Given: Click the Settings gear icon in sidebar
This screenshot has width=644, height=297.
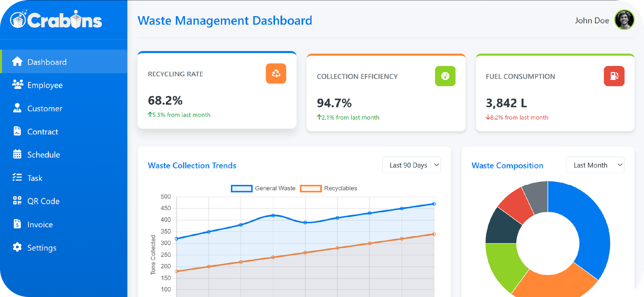Looking at the screenshot, I should tap(17, 247).
